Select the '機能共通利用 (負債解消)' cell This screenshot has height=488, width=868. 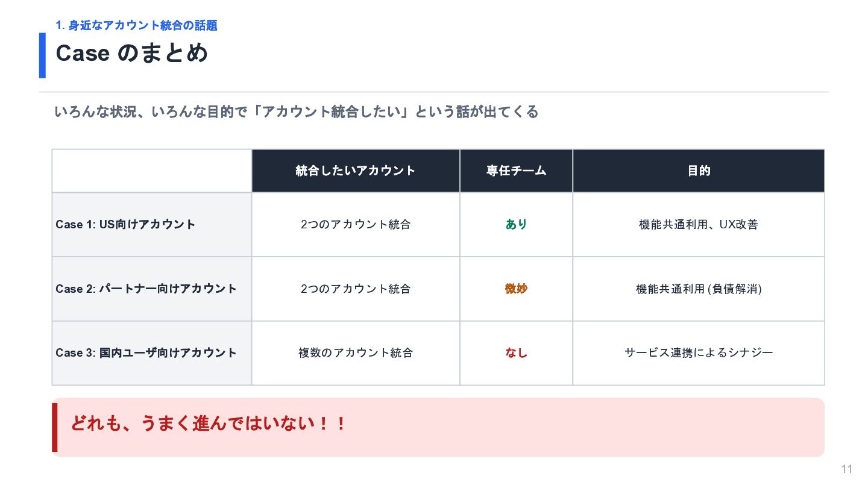coord(699,289)
